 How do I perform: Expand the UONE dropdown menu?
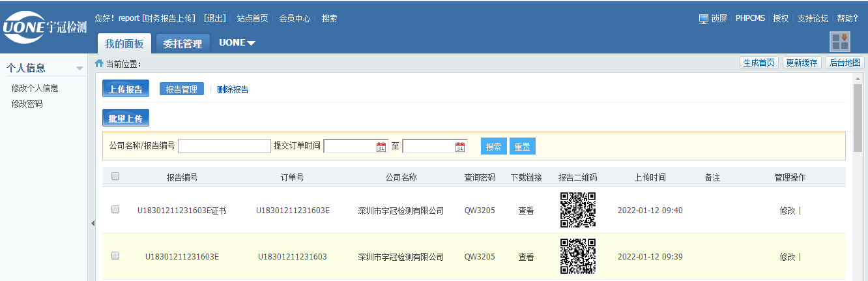pyautogui.click(x=237, y=43)
